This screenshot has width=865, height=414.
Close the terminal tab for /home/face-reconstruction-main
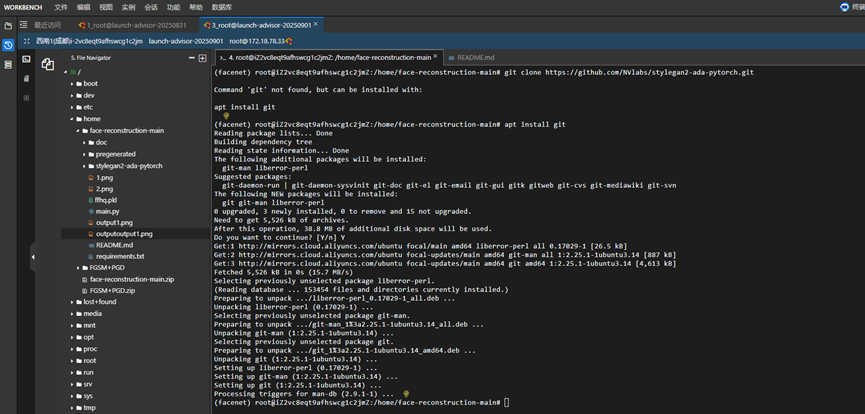(435, 57)
